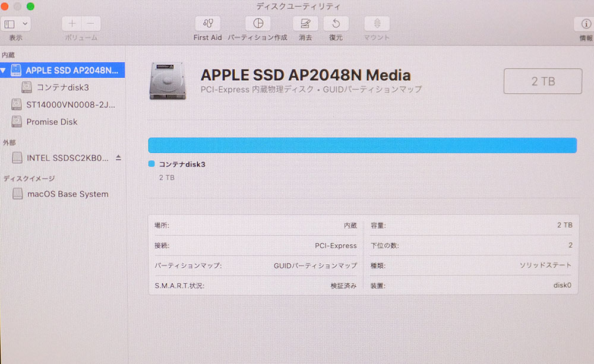This screenshot has width=594, height=364.
Task: Run First Aid from the toolbar
Action: tap(207, 24)
